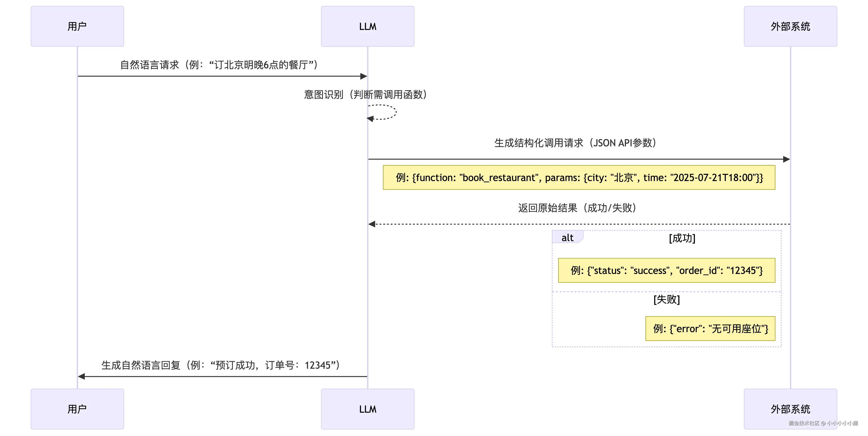
Task: Click the status success order_id note
Action: tap(666, 270)
